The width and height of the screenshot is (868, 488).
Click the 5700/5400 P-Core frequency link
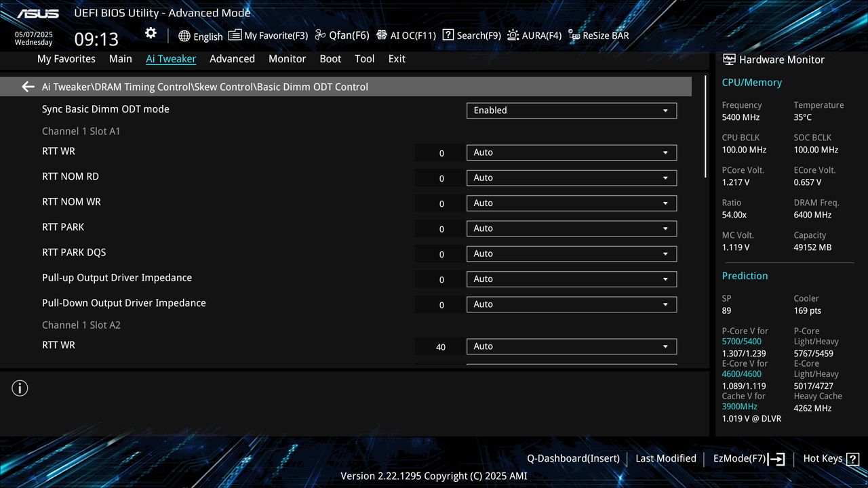click(x=742, y=342)
